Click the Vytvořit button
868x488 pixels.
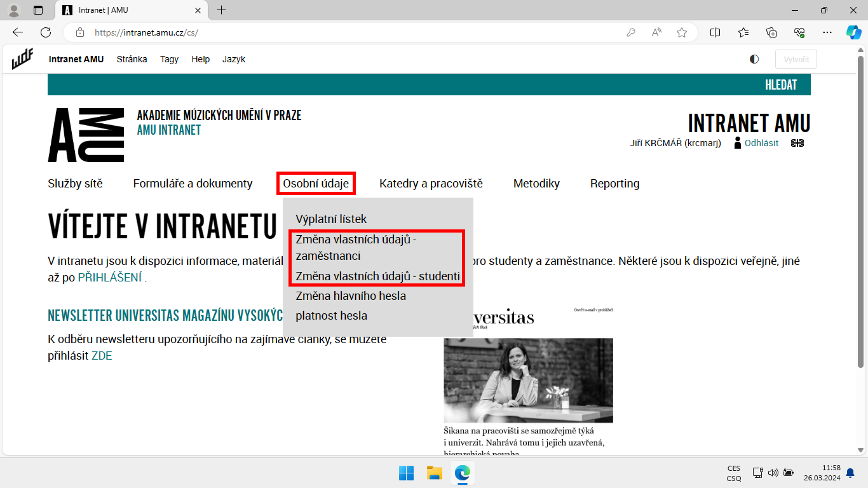(796, 59)
